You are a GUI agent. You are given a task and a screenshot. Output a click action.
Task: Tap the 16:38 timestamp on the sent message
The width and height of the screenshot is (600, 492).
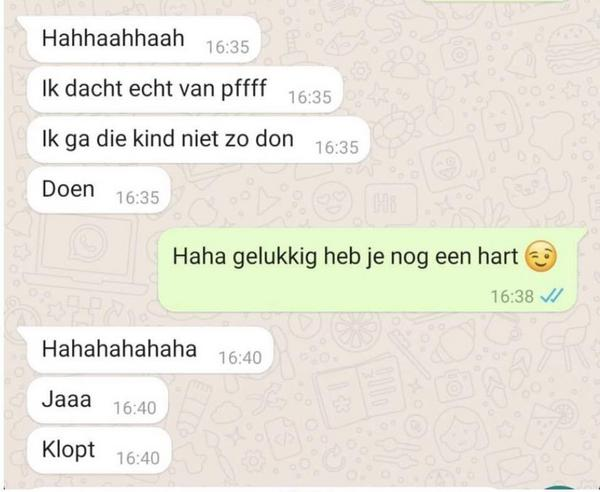512,297
